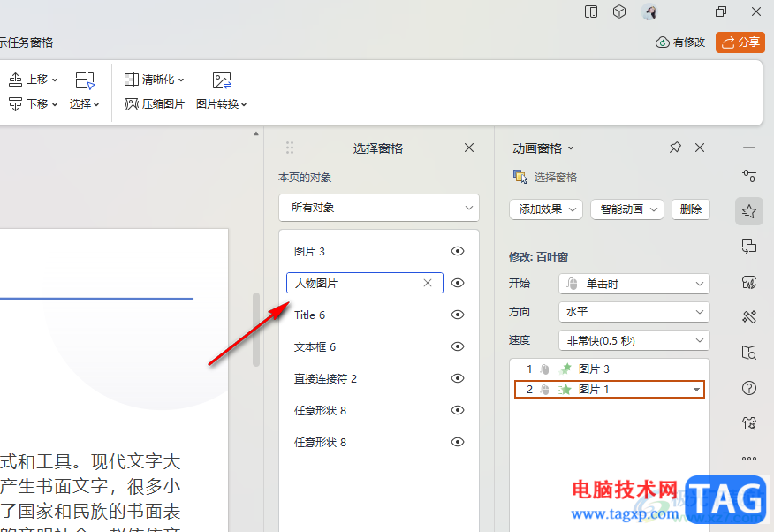Collapse sidebar with the top dash icon
The image size is (774, 532).
tap(749, 148)
